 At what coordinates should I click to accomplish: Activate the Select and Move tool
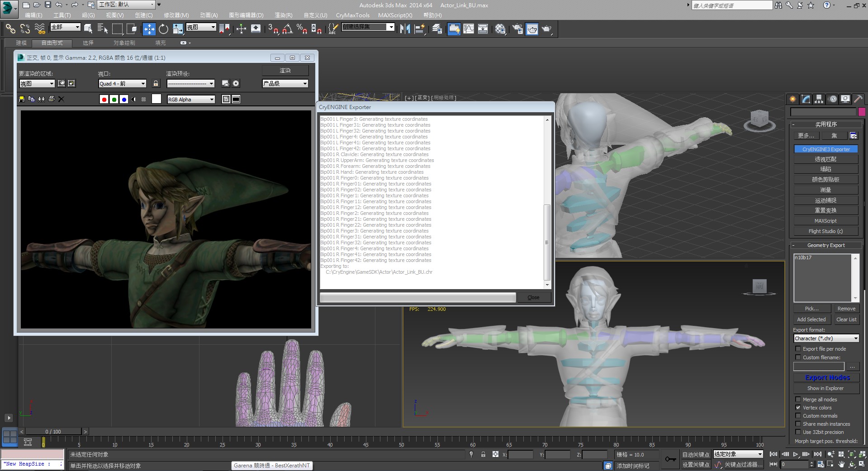click(149, 29)
